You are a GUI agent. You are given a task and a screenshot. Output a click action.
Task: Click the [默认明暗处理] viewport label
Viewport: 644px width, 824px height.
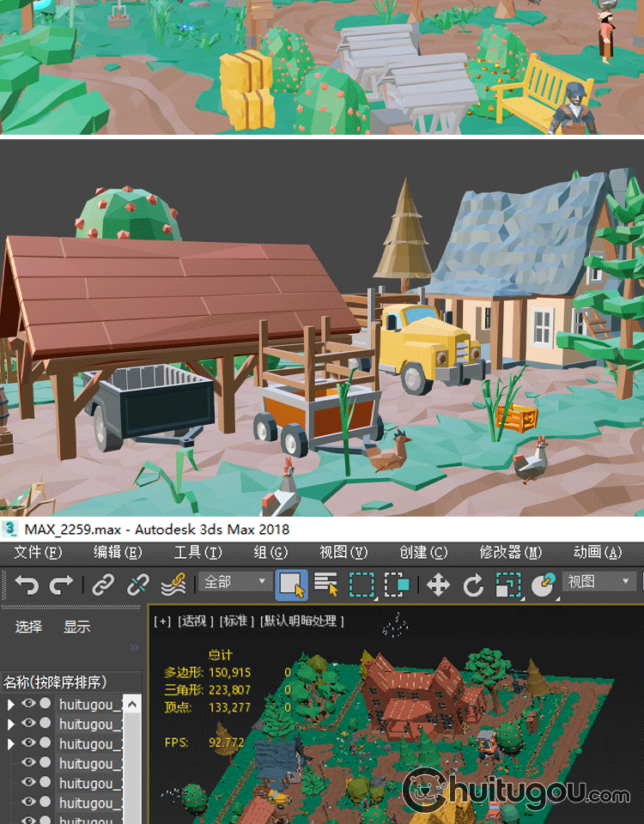[302, 621]
